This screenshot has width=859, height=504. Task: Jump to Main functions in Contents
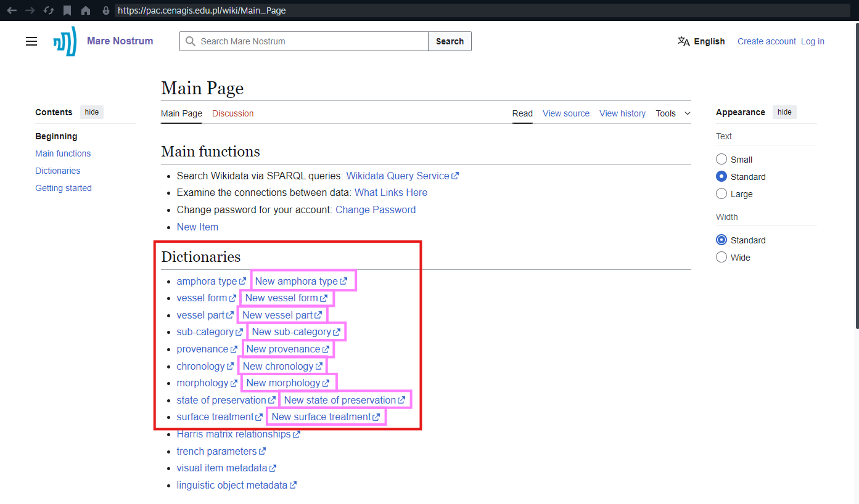tap(63, 153)
